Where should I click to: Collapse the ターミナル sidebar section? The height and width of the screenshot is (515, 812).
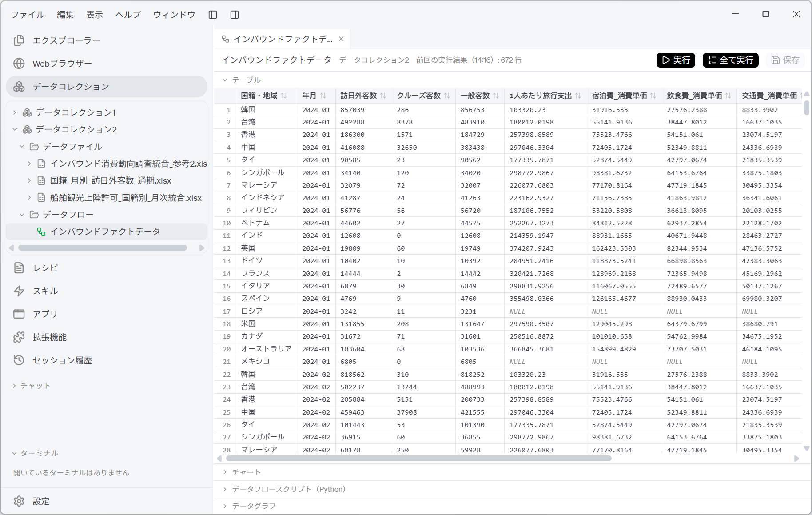click(14, 453)
